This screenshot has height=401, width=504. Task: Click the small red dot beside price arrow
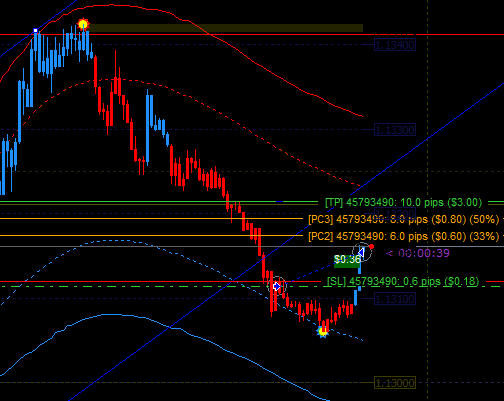371,247
